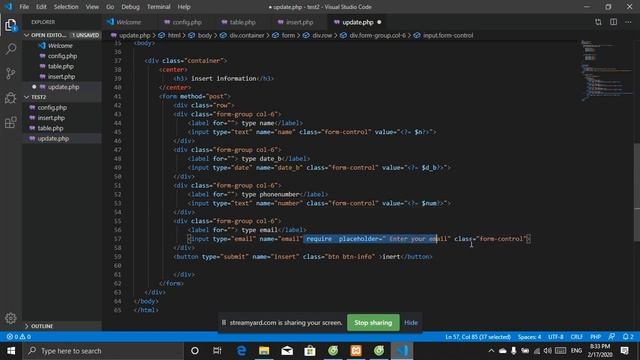Open the ENG input language indicator
The width and height of the screenshot is (640, 360).
[x=576, y=351]
